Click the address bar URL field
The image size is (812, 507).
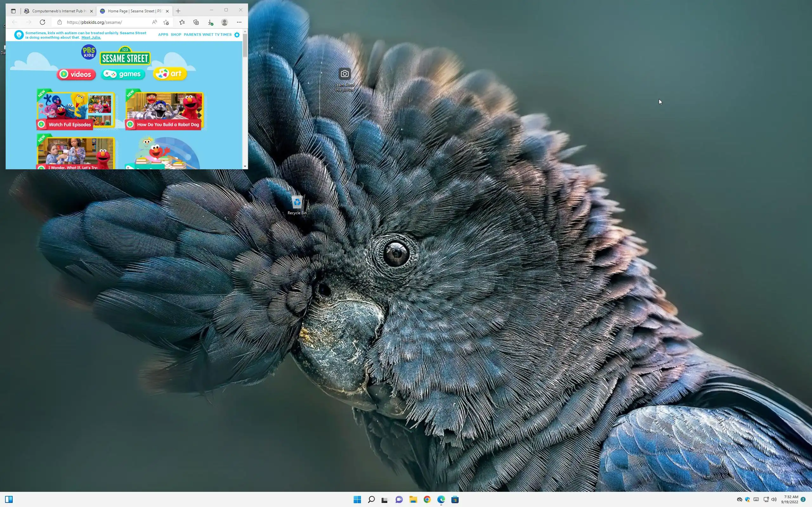[104, 22]
